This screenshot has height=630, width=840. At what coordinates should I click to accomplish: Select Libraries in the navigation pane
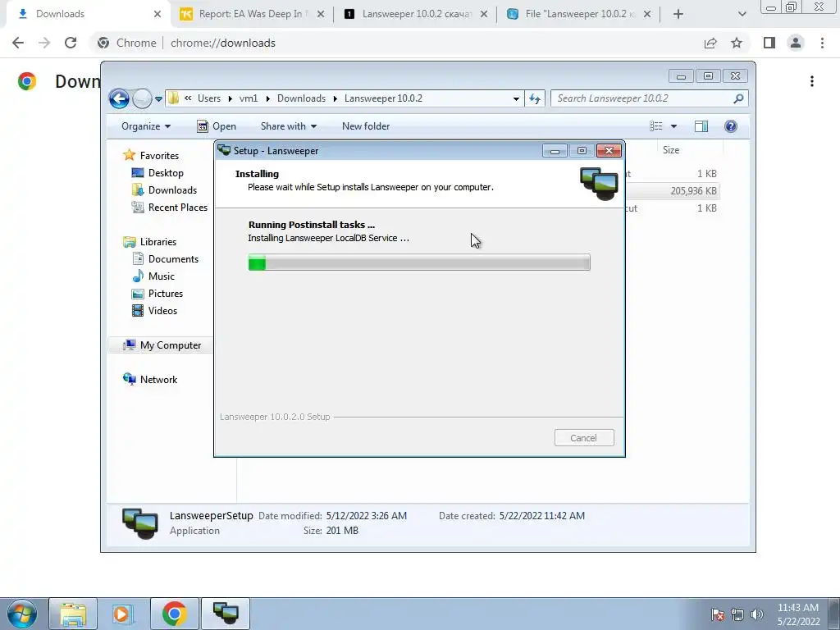pos(158,242)
